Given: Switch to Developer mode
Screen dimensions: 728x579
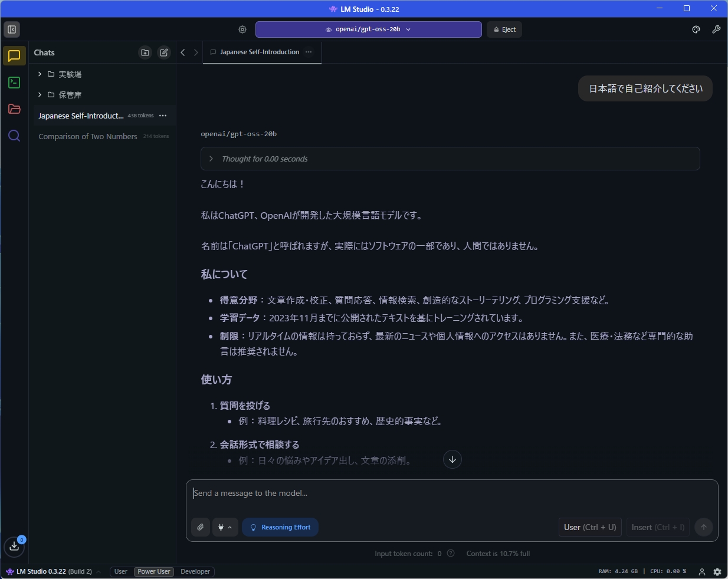Looking at the screenshot, I should [x=195, y=571].
